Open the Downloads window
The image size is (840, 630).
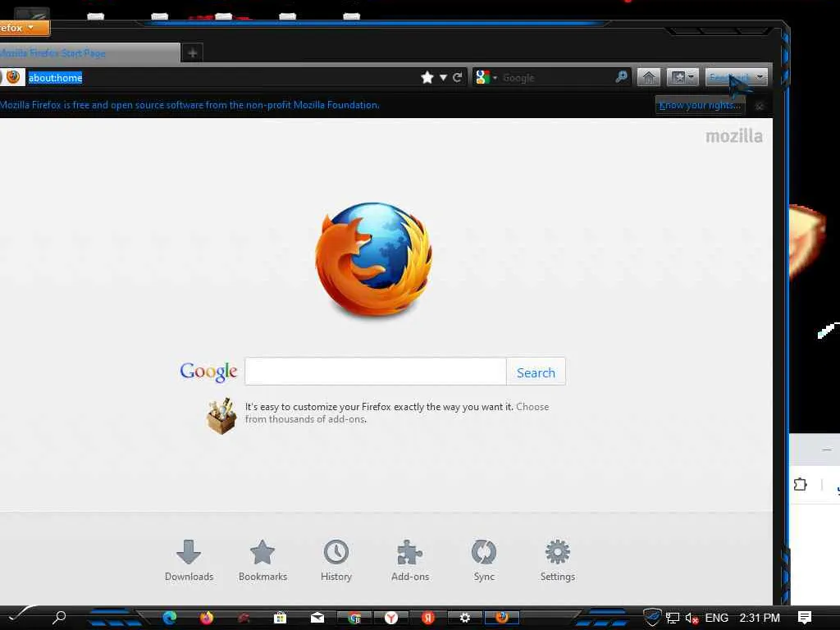coord(189,560)
